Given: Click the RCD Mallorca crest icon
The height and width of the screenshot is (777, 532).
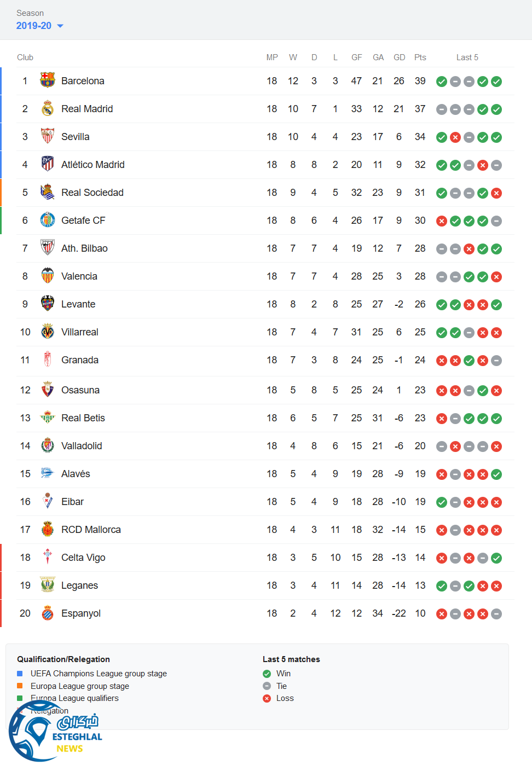Looking at the screenshot, I should 48,529.
